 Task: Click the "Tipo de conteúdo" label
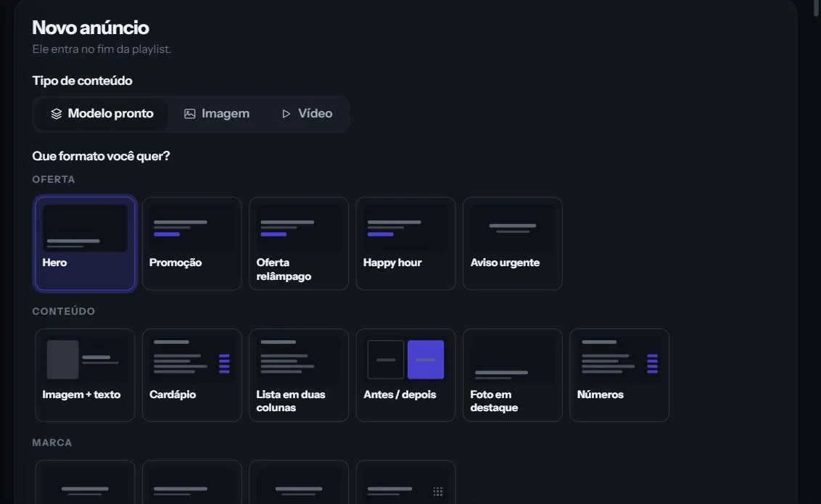pyautogui.click(x=82, y=80)
